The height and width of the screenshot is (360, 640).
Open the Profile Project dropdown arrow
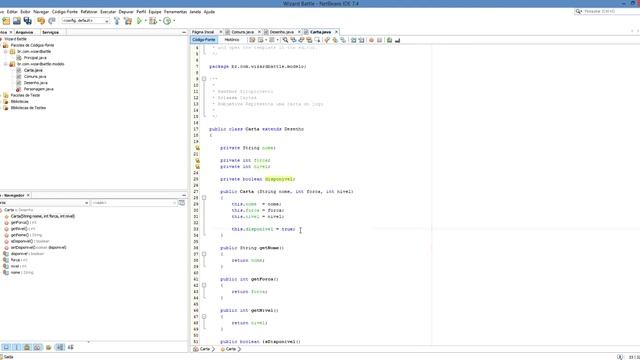click(x=174, y=21)
